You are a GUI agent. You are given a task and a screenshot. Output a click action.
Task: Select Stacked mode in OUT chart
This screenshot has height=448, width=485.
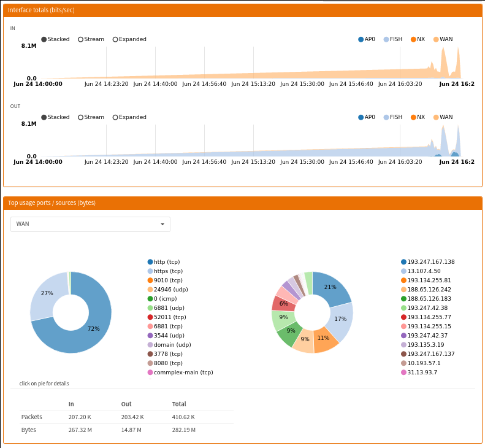pos(55,117)
